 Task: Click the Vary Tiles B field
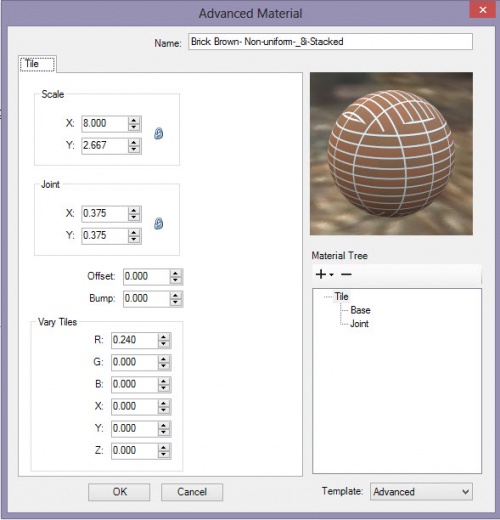click(134, 384)
